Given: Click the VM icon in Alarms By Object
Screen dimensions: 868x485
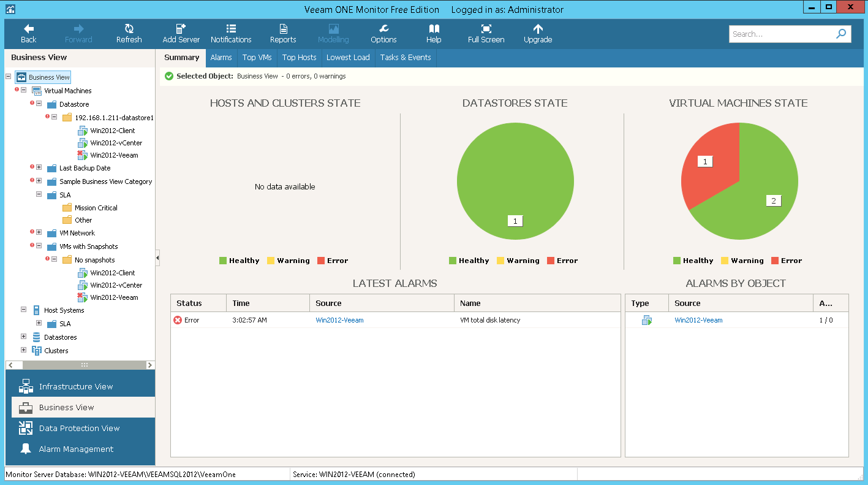Looking at the screenshot, I should 647,320.
